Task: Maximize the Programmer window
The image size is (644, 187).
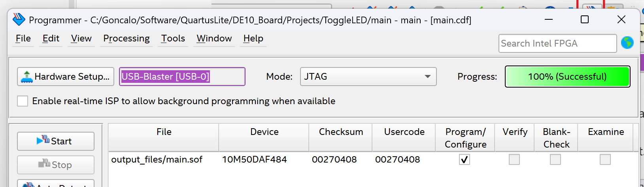Action: pyautogui.click(x=585, y=20)
